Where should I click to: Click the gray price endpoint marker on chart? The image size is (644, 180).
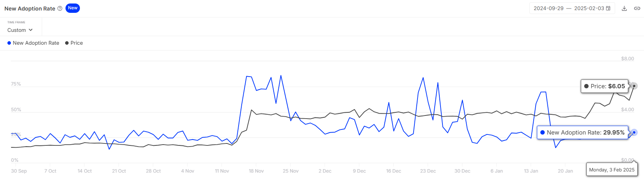[x=634, y=86]
